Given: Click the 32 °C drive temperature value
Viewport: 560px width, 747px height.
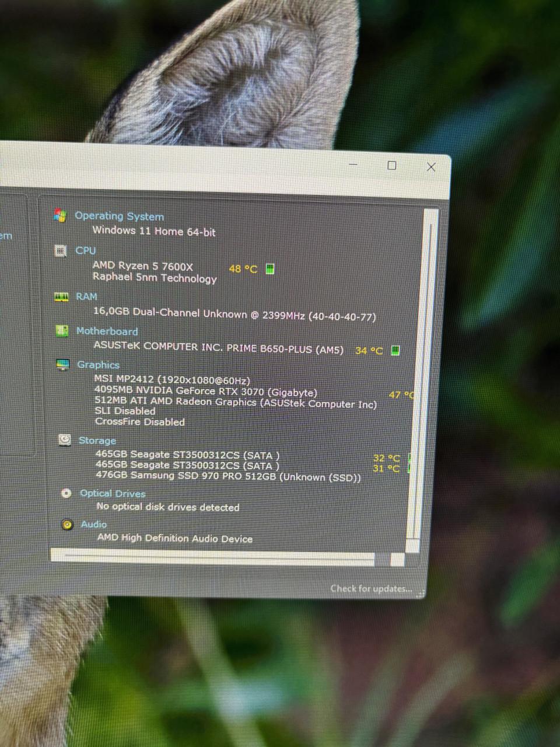Looking at the screenshot, I should tap(387, 458).
